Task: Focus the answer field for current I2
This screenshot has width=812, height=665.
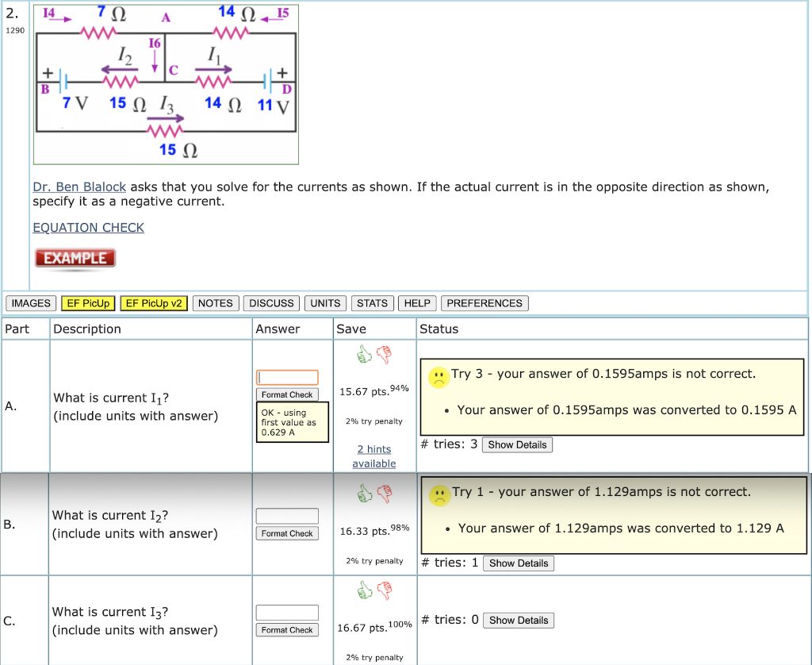Action: 287,516
